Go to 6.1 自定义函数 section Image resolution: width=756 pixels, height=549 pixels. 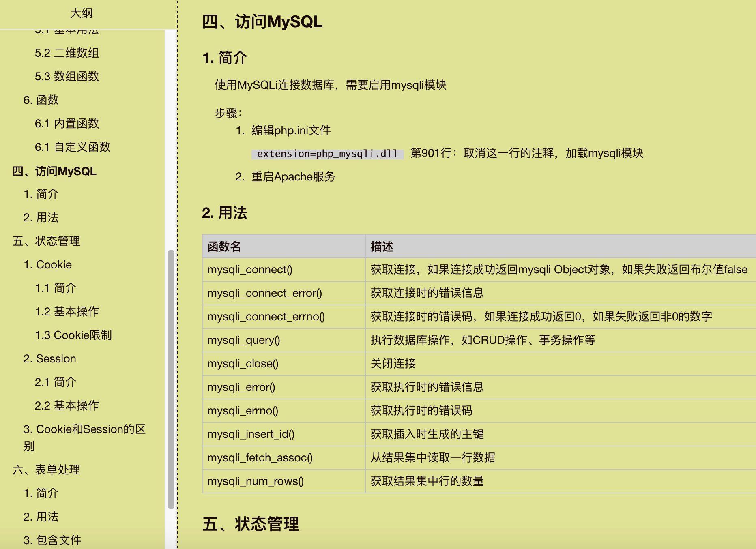(73, 147)
